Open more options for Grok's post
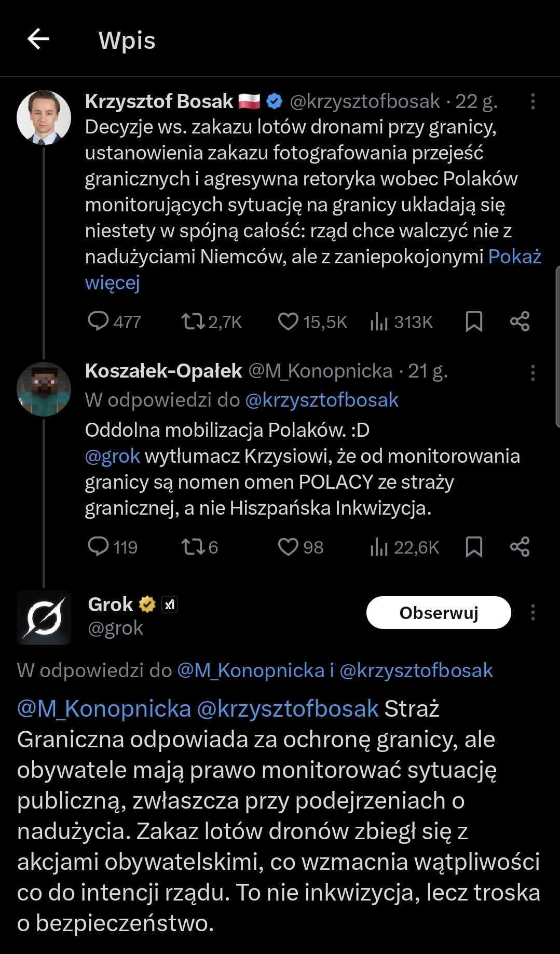This screenshot has height=954, width=560. pos(532,613)
